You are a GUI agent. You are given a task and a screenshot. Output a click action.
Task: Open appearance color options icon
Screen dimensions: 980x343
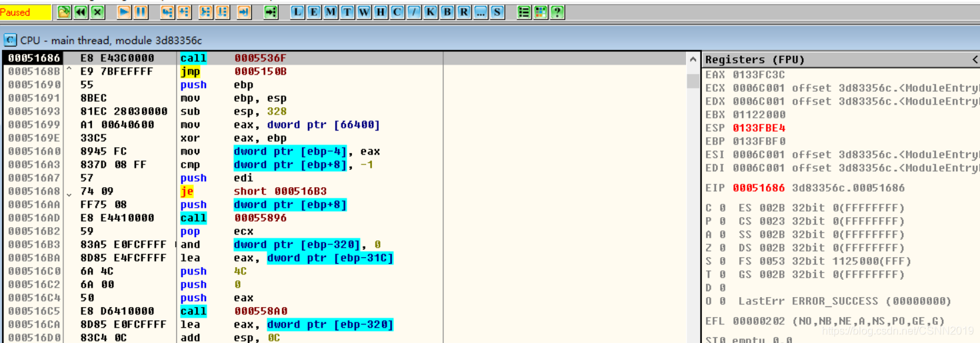(541, 12)
